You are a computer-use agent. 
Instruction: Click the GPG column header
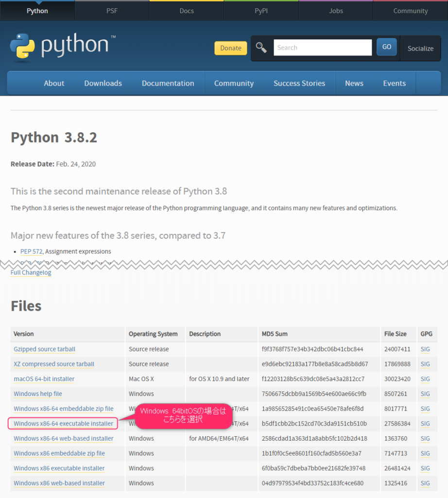coord(427,334)
